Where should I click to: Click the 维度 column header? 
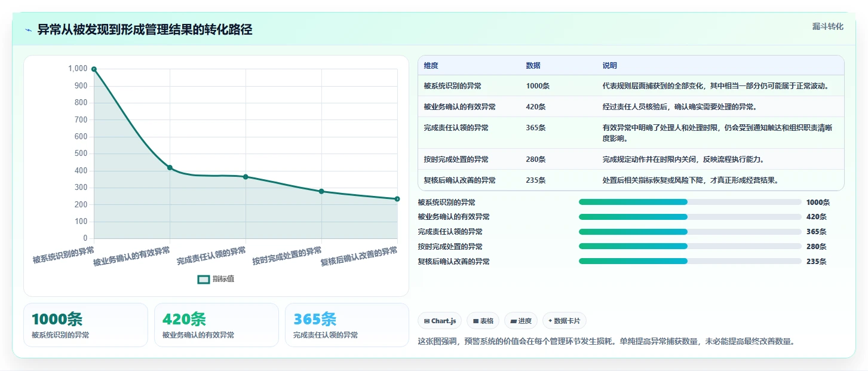(431, 66)
